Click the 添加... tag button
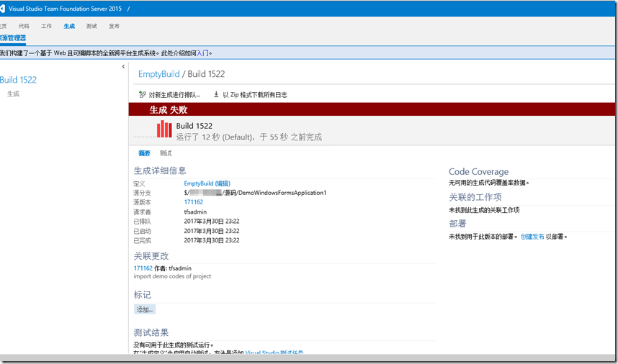The image size is (618, 364). point(145,310)
